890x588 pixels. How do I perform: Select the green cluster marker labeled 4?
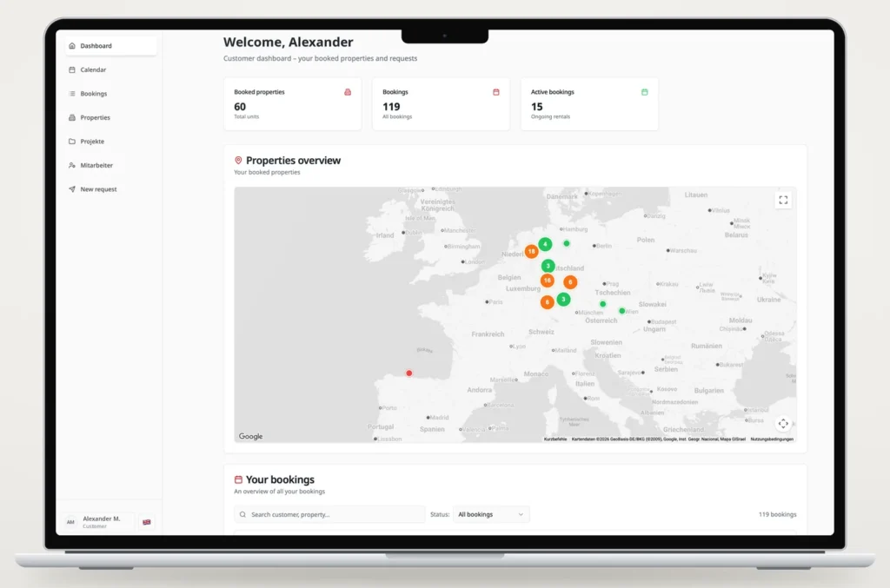coord(545,244)
